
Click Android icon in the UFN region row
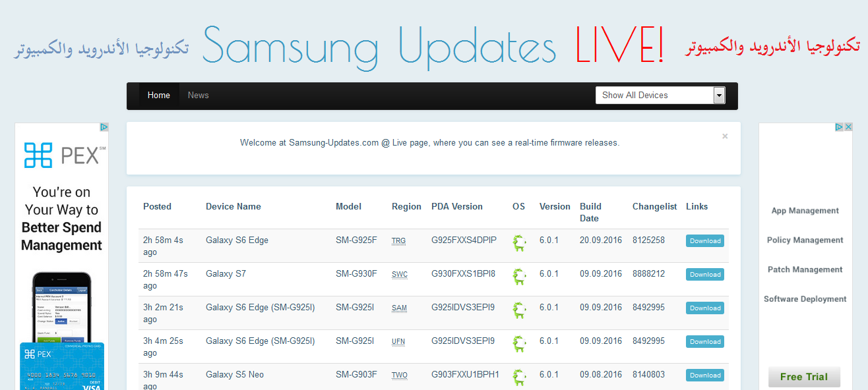pyautogui.click(x=520, y=345)
